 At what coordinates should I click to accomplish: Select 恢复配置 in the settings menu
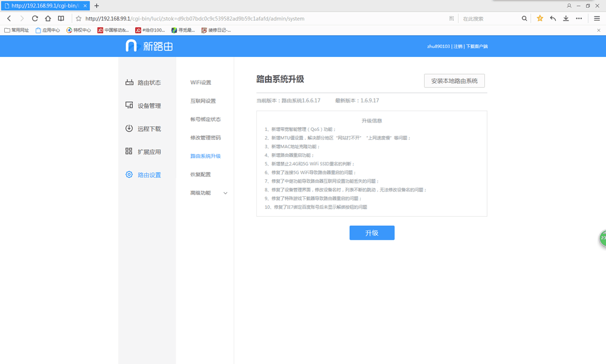click(x=201, y=174)
